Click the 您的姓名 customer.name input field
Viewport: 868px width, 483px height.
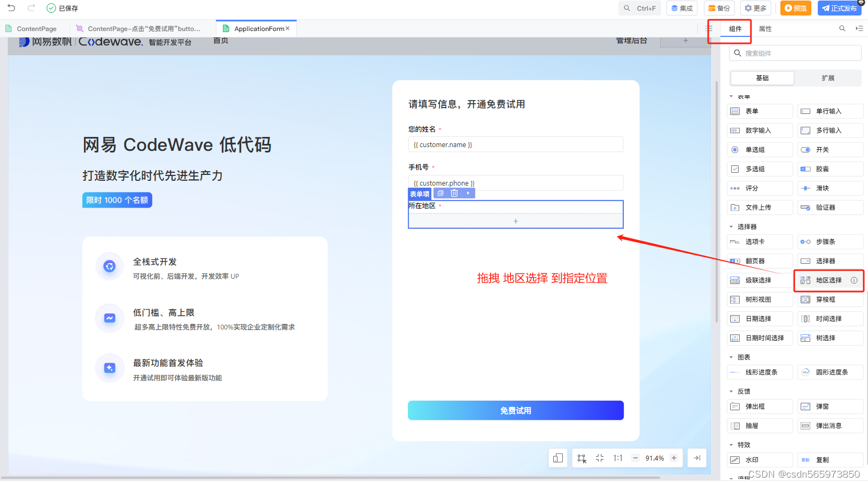[516, 144]
